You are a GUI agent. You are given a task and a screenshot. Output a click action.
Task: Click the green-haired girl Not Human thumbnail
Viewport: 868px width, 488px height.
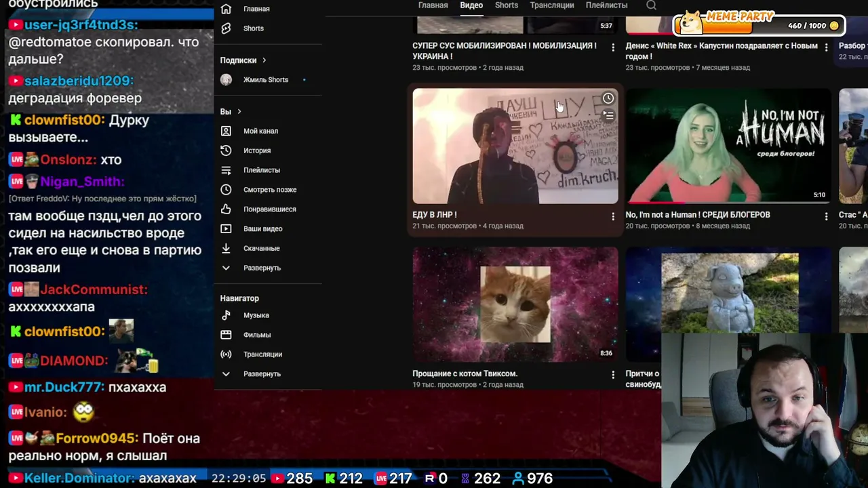tap(728, 146)
